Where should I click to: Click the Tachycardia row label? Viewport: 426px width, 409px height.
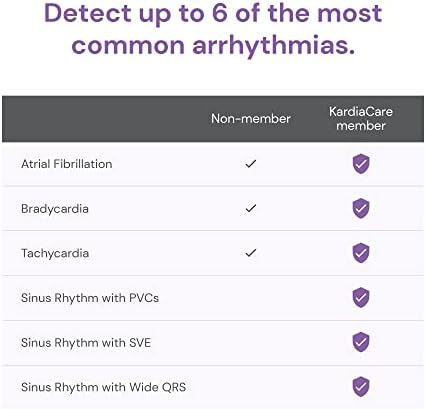(55, 253)
